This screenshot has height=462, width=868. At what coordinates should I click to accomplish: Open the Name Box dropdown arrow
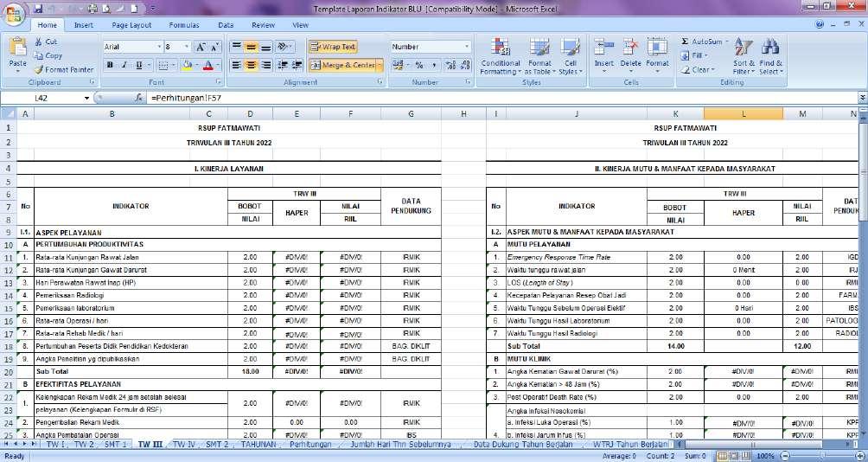click(x=87, y=98)
